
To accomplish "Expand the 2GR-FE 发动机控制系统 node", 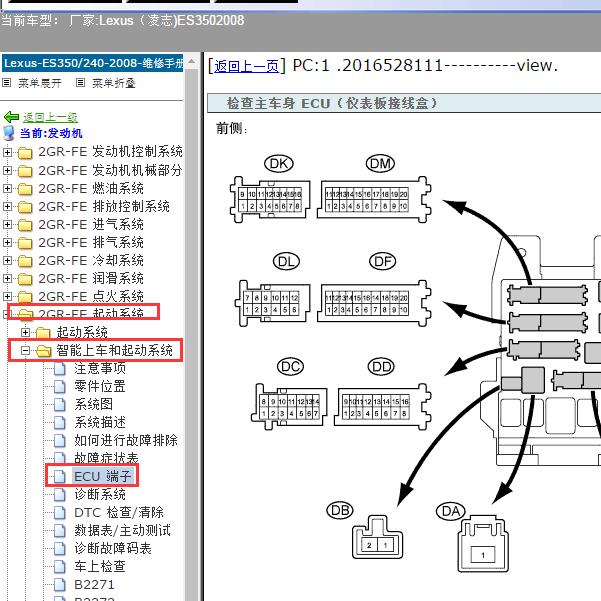I will tap(7, 152).
